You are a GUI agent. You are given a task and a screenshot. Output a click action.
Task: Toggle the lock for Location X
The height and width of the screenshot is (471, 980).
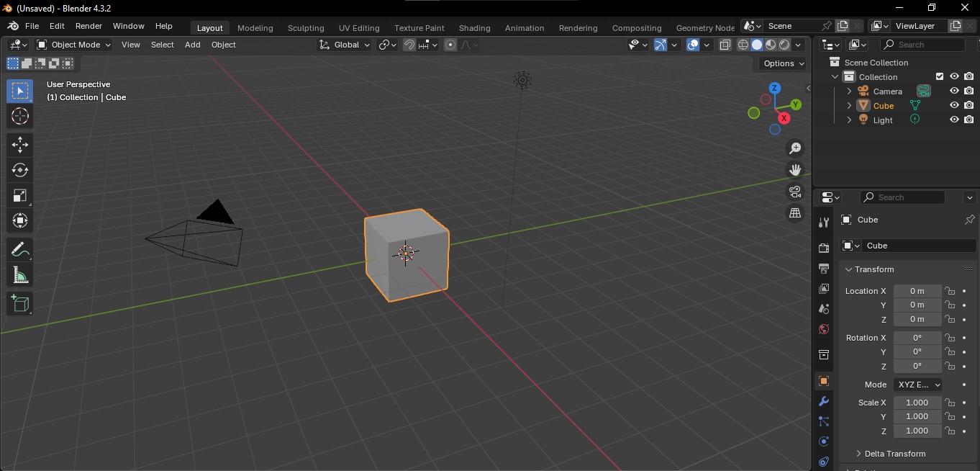950,291
